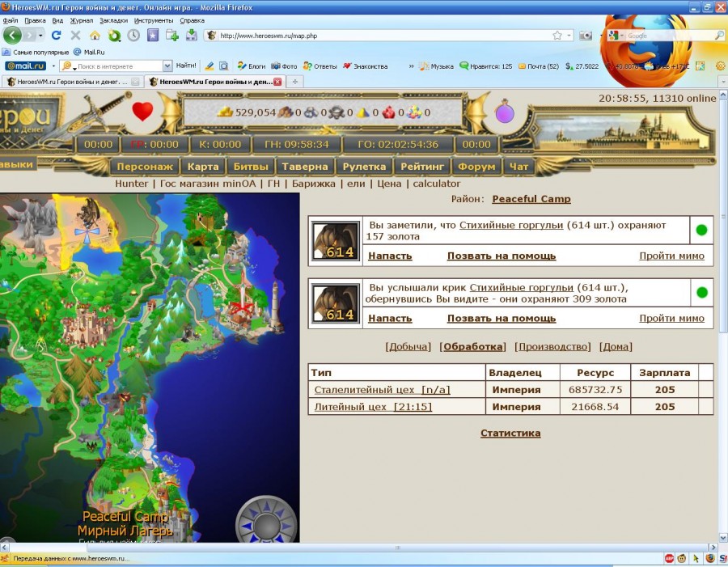The height and width of the screenshot is (567, 728).
Task: Go to the Битвы game section
Action: point(251,167)
